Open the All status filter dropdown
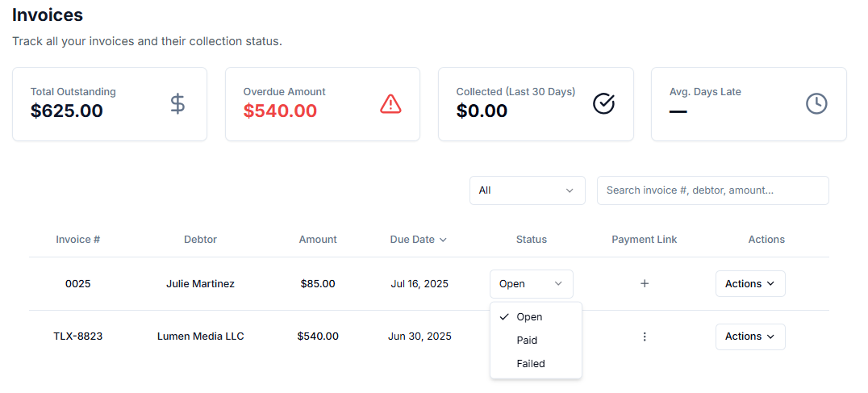 (527, 190)
